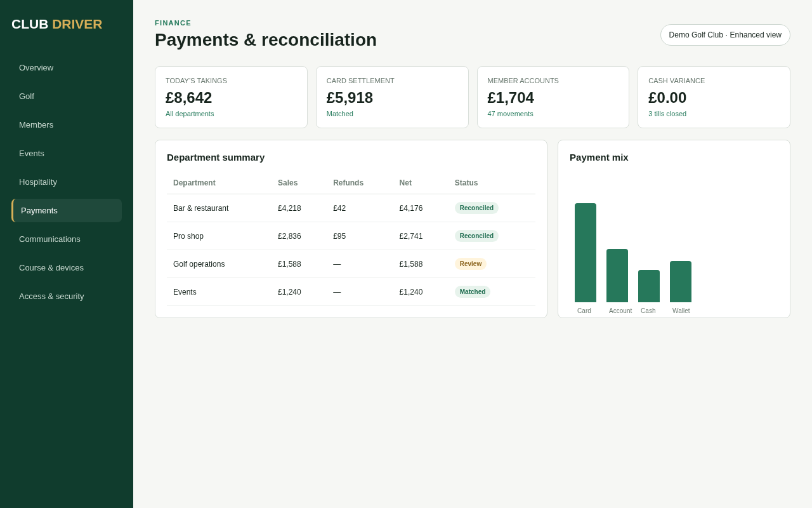Screen dimensions: 812x508
Task: Click the £95 refunds figure
Action: pos(339,236)
